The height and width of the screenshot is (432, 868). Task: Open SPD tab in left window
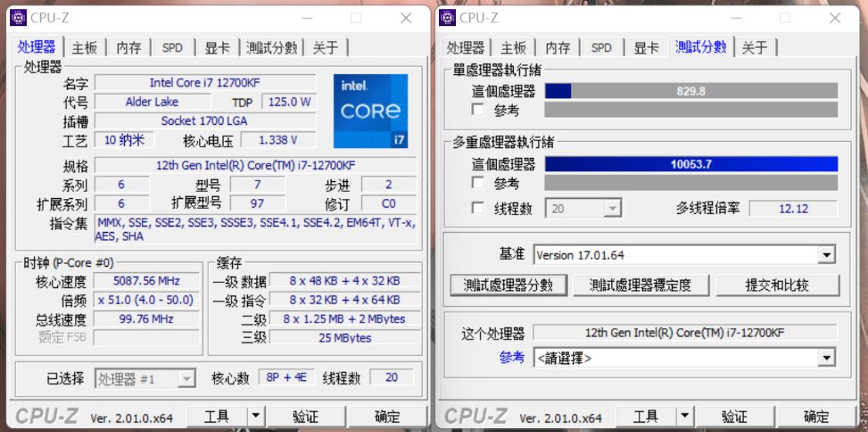tap(172, 48)
